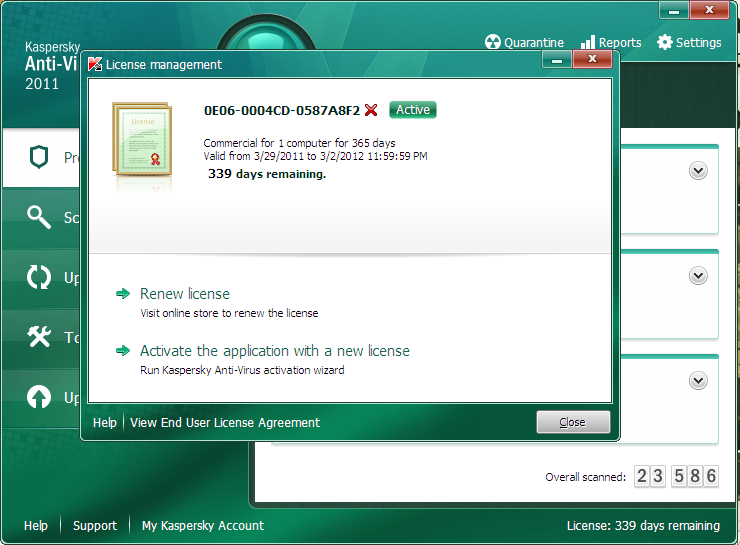Close the Kaspersky main window
Screen dimensions: 740x545
coord(709,10)
